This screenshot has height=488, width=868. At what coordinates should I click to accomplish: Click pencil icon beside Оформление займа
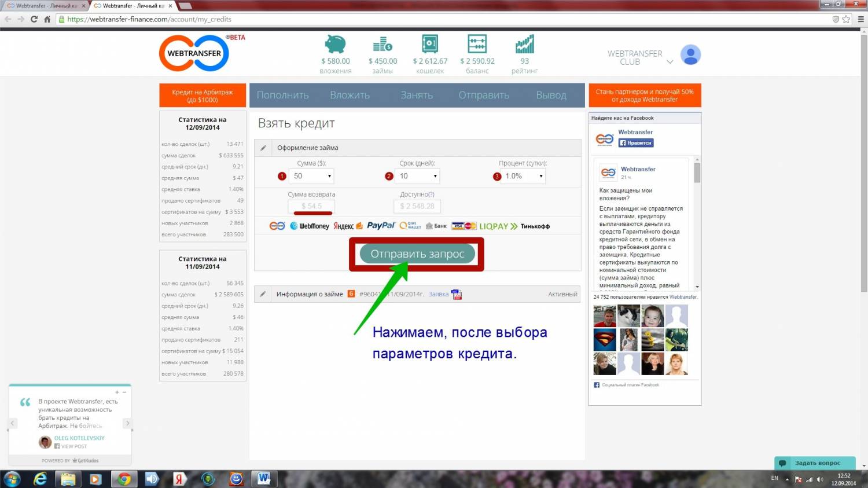[263, 148]
